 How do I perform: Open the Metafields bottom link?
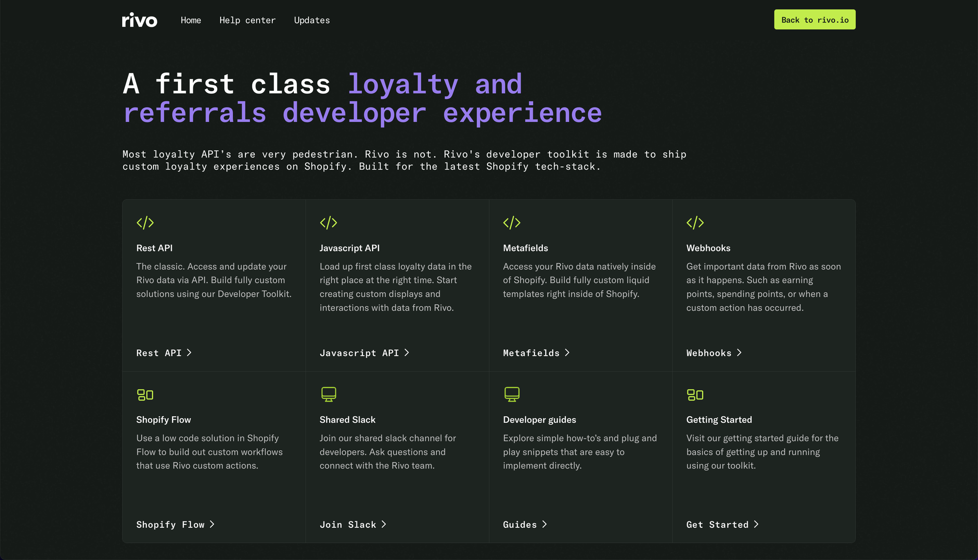532,353
